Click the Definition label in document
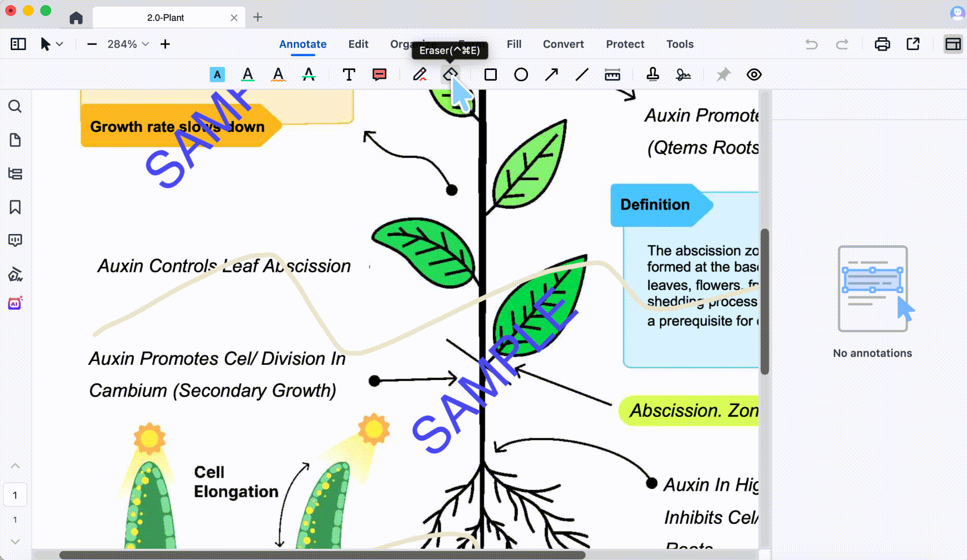The image size is (967, 560). 655,204
